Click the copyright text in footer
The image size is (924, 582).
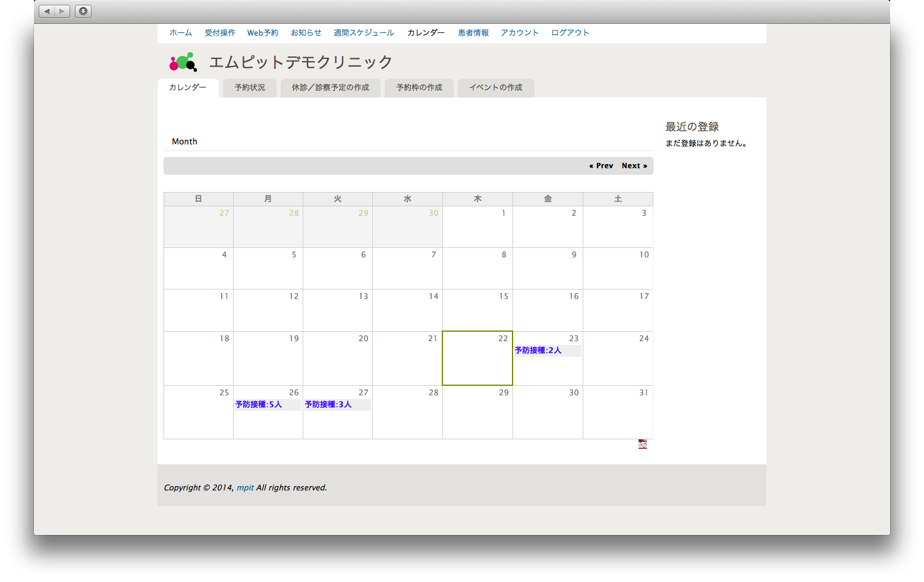tap(246, 487)
